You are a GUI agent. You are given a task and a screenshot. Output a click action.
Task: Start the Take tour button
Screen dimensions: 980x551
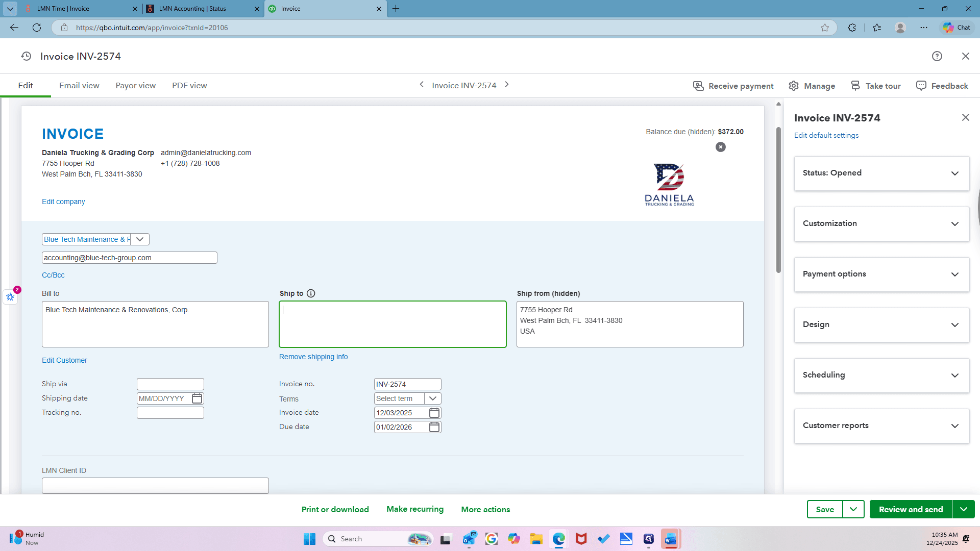coord(876,86)
